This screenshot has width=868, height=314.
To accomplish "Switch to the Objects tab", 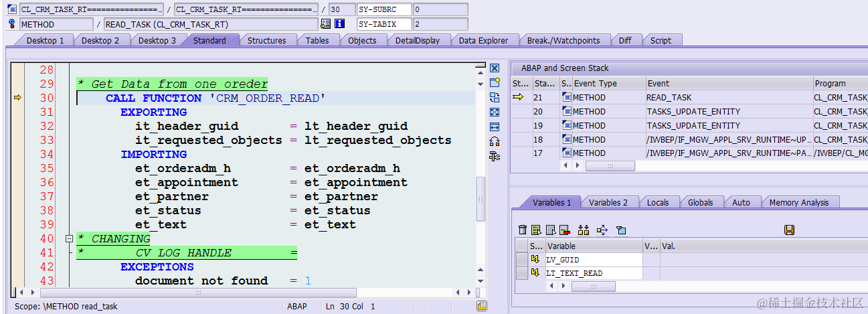I will click(x=362, y=40).
